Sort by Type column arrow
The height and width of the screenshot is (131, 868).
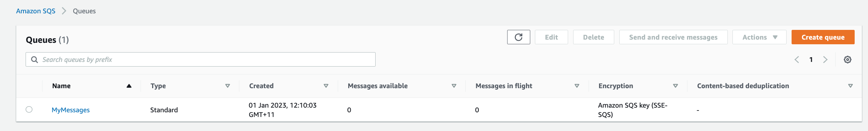(x=227, y=86)
